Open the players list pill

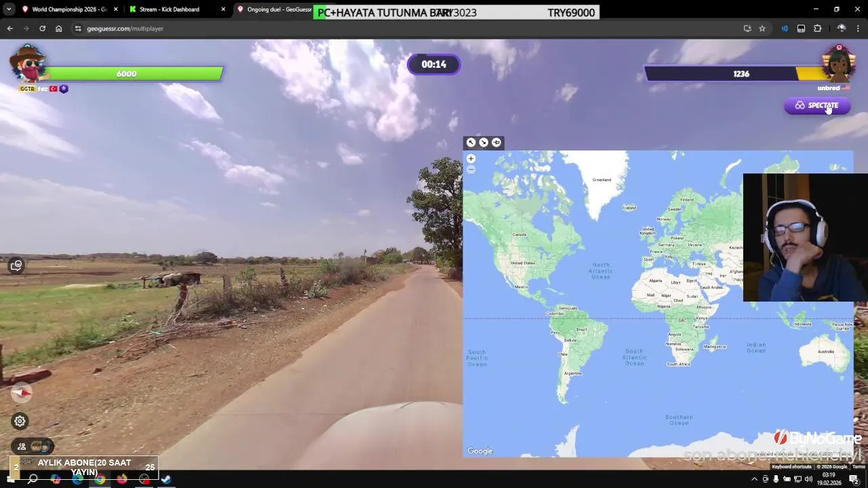(33, 446)
